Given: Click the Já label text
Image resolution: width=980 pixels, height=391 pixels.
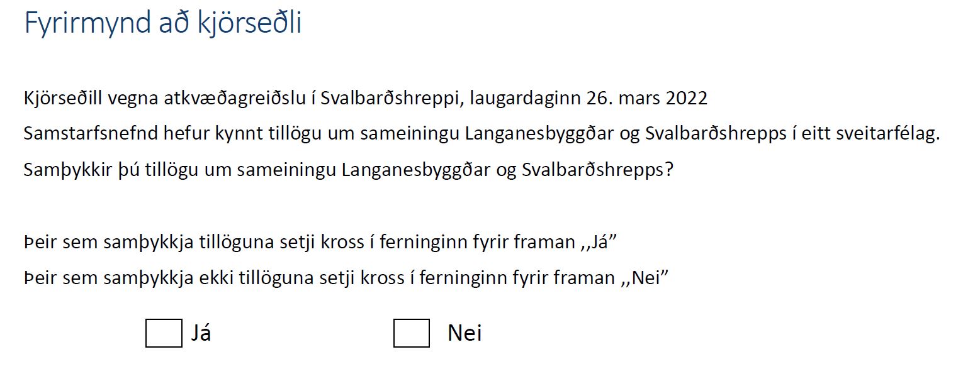Looking at the screenshot, I should 201,333.
